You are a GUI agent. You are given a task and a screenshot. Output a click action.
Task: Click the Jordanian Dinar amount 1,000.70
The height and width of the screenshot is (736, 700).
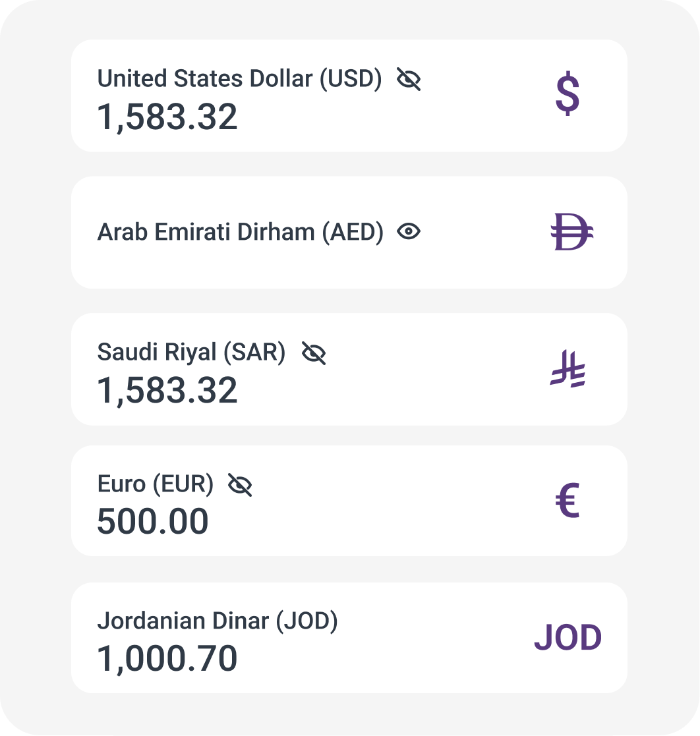[167, 658]
